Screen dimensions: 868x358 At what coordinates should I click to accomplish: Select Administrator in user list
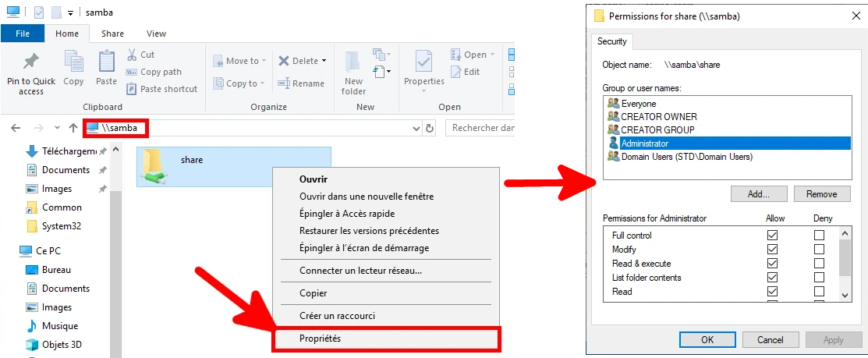pyautogui.click(x=728, y=144)
